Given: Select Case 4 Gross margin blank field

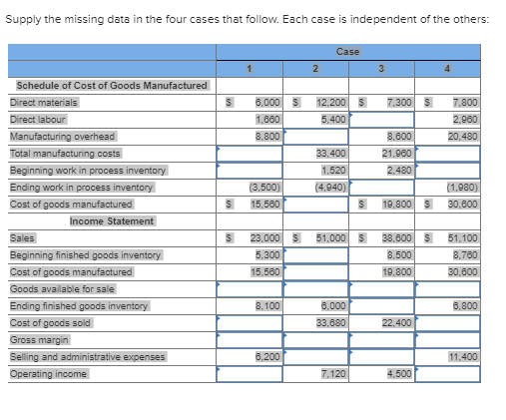Looking at the screenshot, I should click(x=447, y=340).
